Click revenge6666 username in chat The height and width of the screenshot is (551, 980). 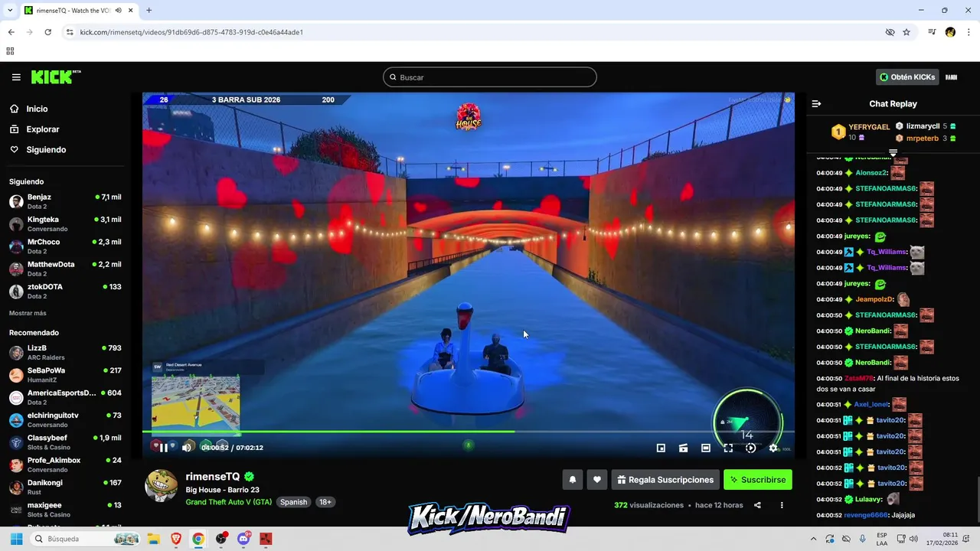(x=866, y=515)
